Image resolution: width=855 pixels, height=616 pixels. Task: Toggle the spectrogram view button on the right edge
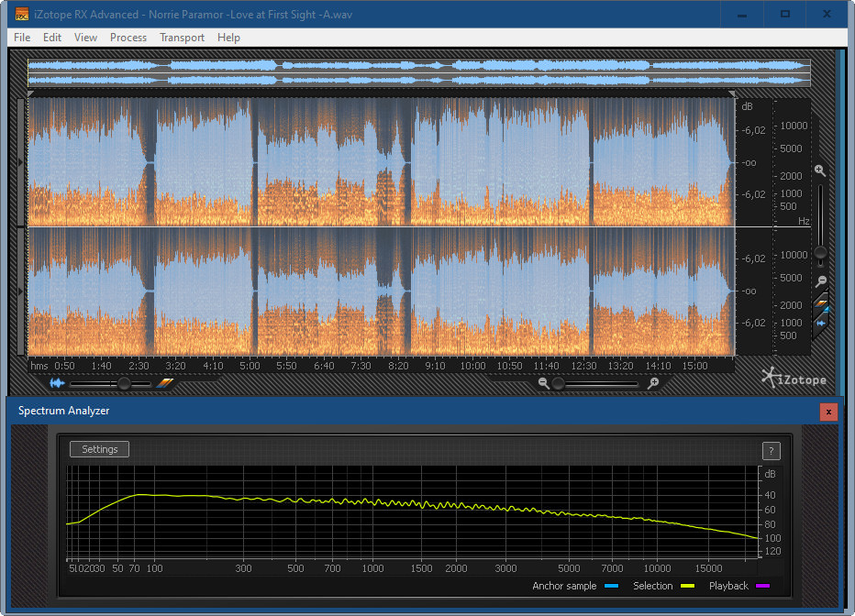[821, 304]
